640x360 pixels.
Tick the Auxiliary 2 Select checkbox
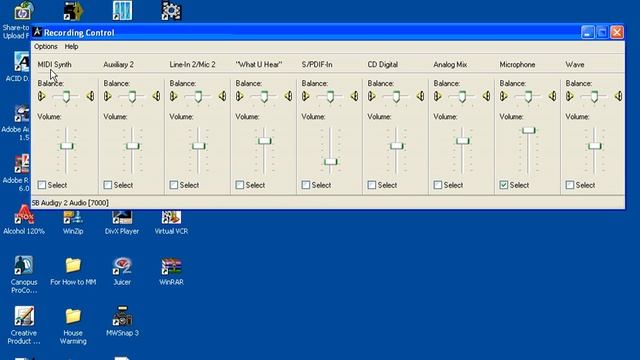[108, 185]
